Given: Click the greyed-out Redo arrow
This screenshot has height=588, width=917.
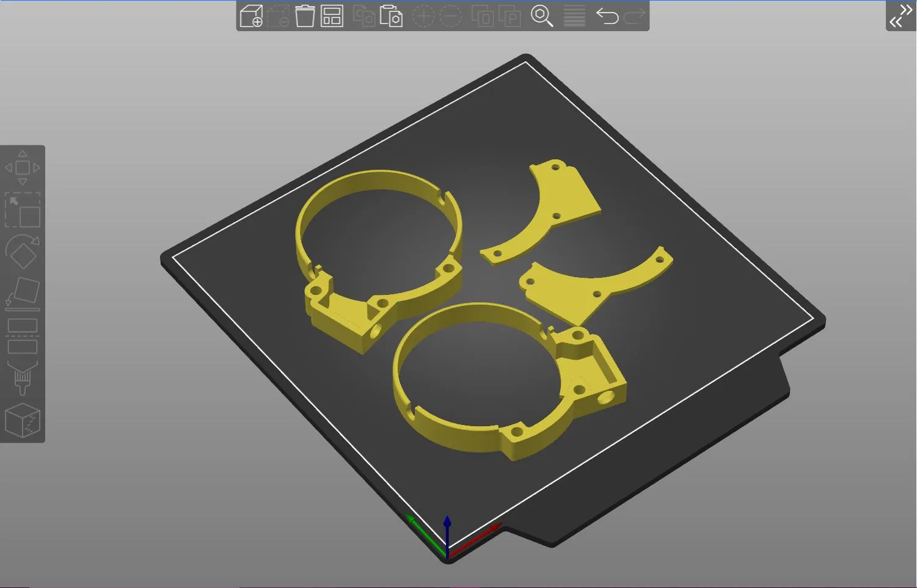Looking at the screenshot, I should click(635, 15).
